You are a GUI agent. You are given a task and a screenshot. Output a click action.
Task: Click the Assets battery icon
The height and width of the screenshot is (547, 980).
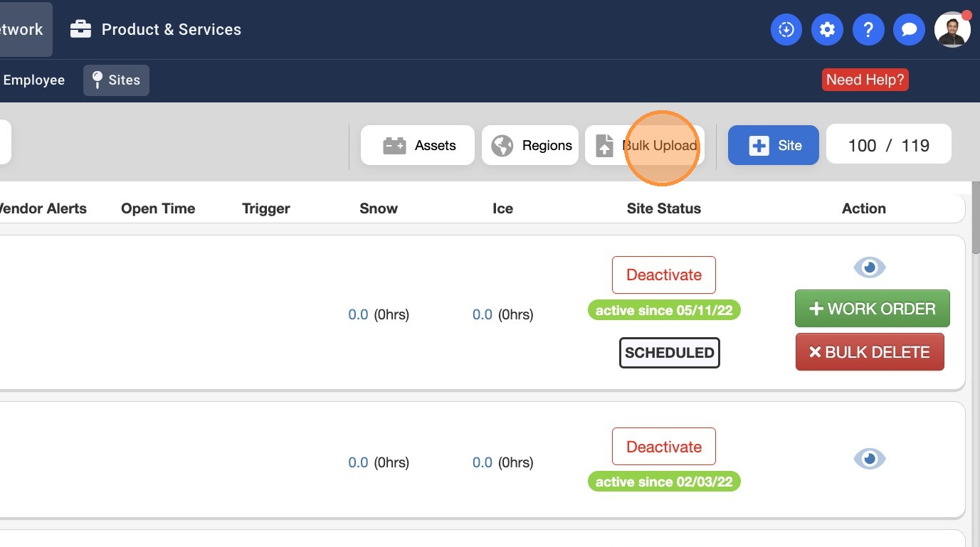394,146
